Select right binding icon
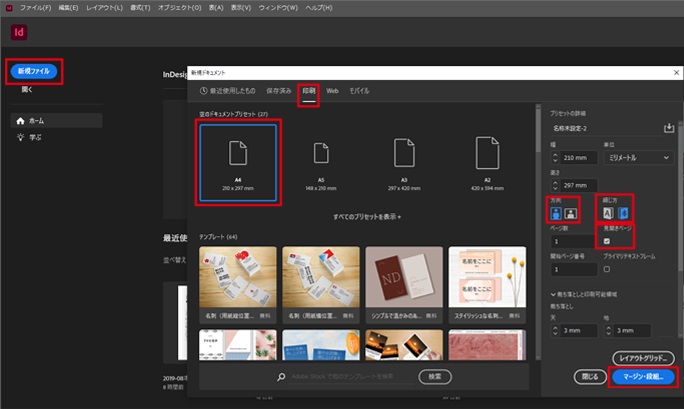 click(623, 213)
